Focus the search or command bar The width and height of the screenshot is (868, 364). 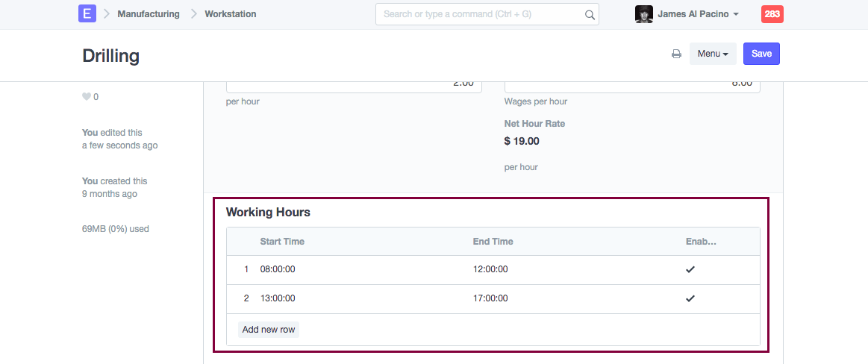481,14
